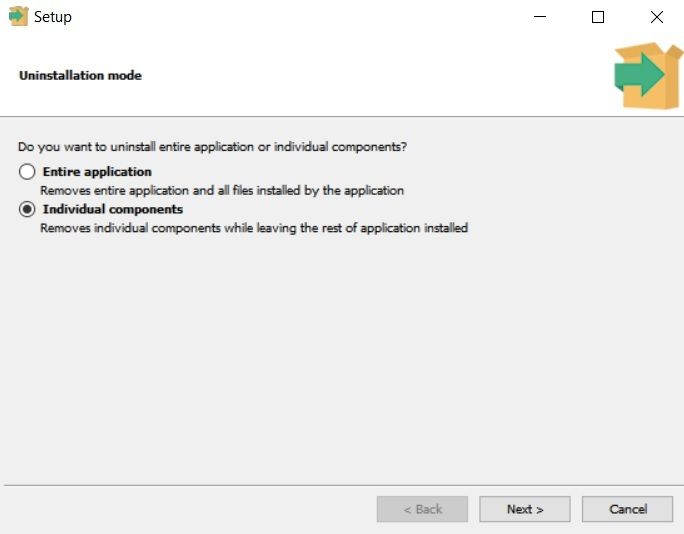Viewport: 684px width, 534px height.
Task: Click the bold "Entire application" label
Action: pos(97,172)
